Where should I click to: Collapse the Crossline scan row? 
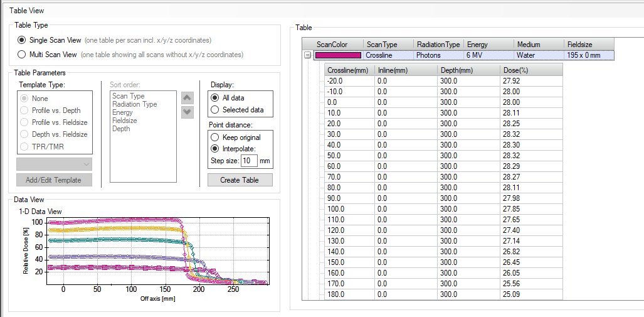307,55
